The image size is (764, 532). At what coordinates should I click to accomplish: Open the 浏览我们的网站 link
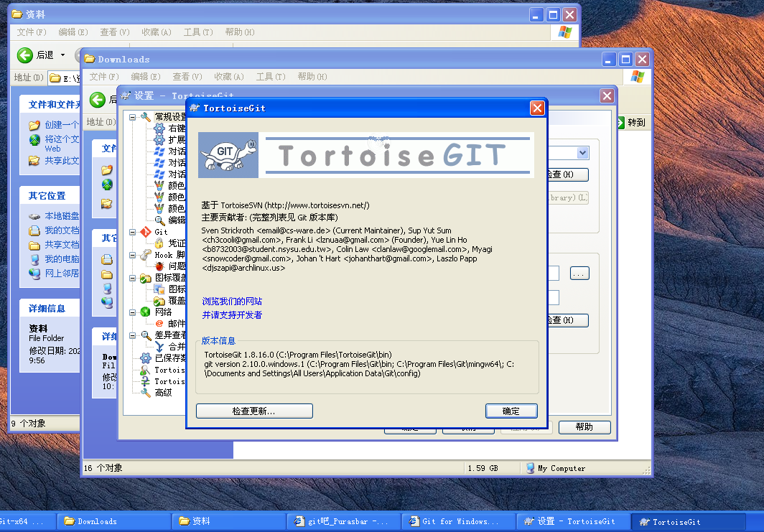pyautogui.click(x=232, y=302)
